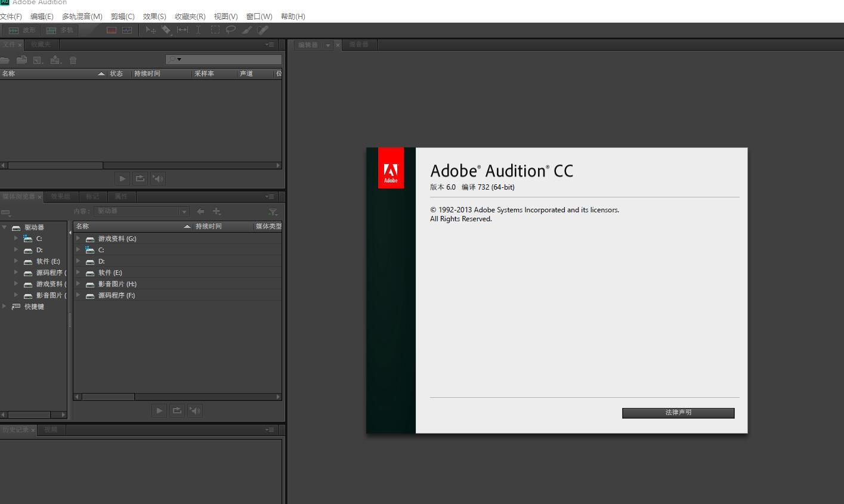Expand 影音图片 (H:) in content list
Viewport: 844px width, 504px height.
(x=78, y=283)
